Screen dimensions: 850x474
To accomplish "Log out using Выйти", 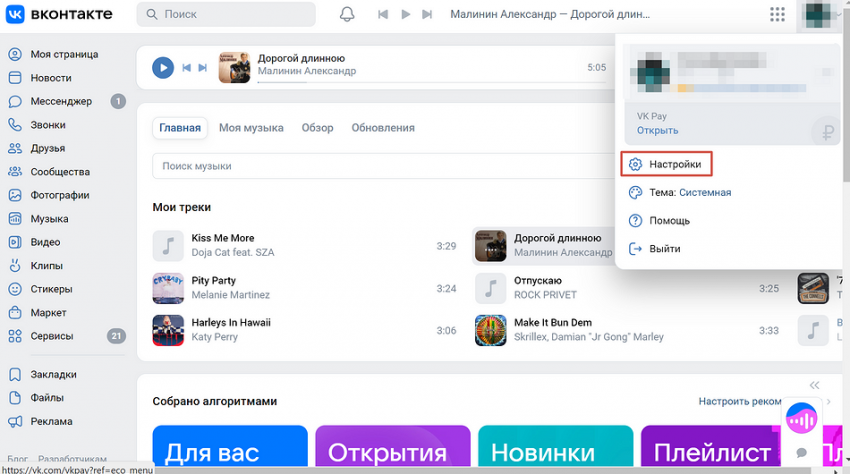I will tap(664, 248).
